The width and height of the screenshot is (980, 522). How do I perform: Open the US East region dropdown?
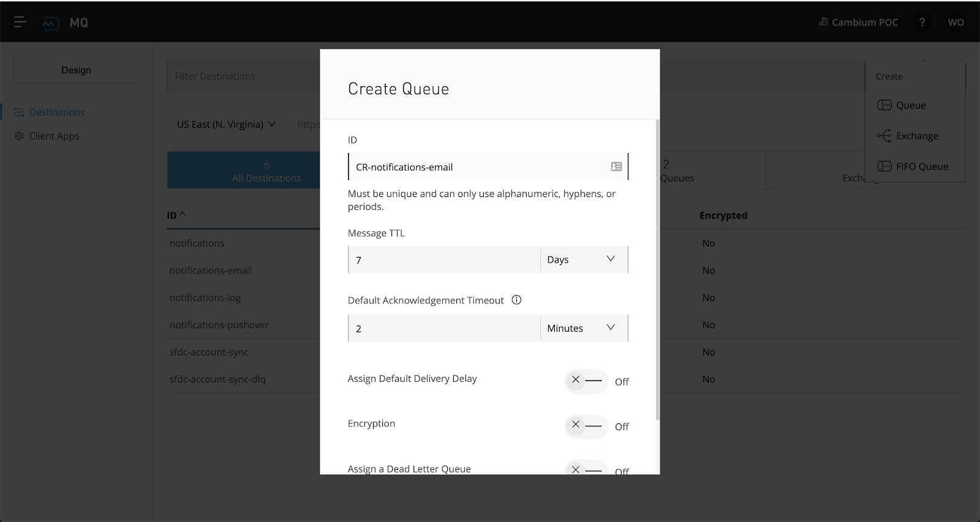(x=226, y=124)
